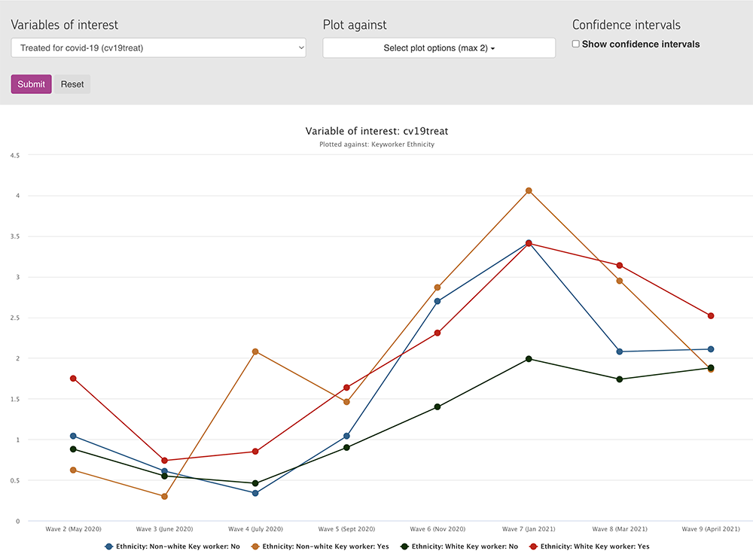
Task: Click the red data point above Wave 2
Action: click(x=73, y=377)
